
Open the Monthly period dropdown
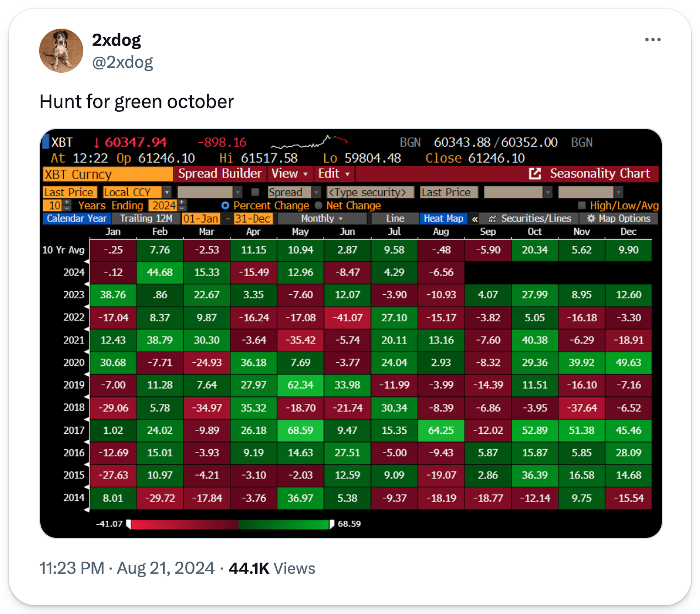tap(322, 219)
